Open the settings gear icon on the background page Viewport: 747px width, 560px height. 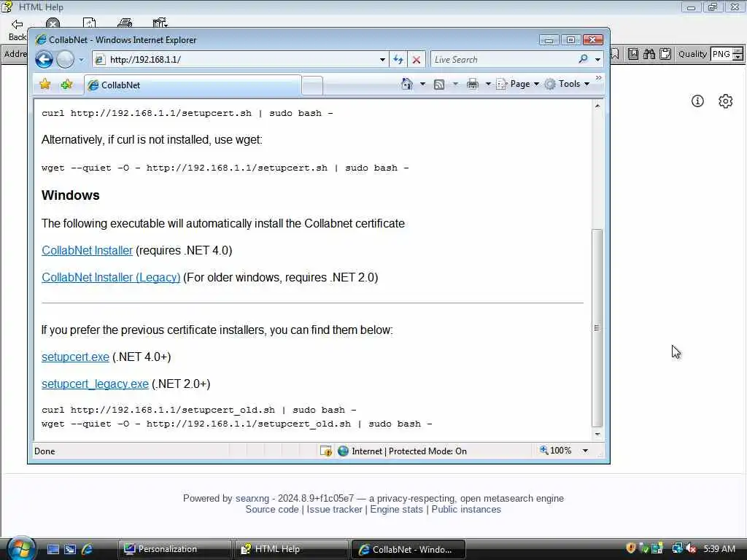[x=726, y=101]
